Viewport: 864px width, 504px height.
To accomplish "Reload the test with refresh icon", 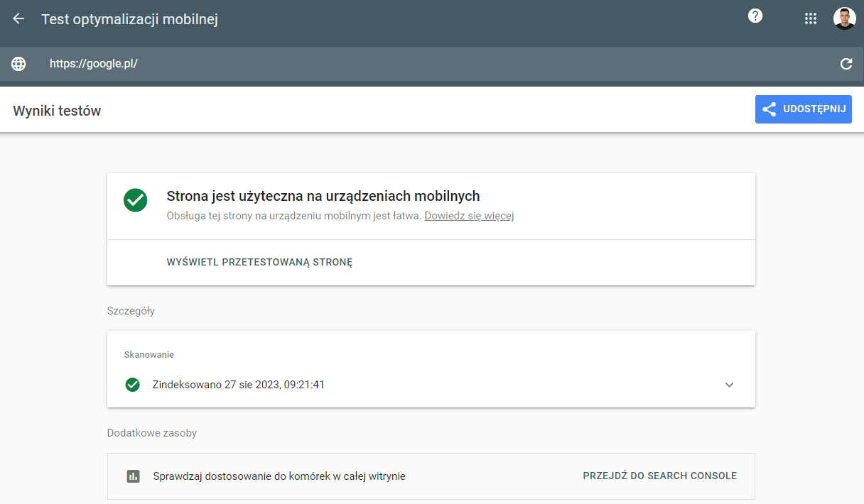I will click(846, 64).
